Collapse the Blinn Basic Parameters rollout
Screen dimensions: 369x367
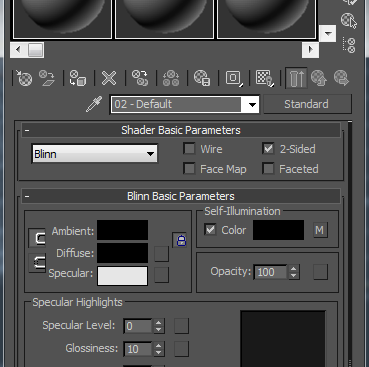pos(27,196)
